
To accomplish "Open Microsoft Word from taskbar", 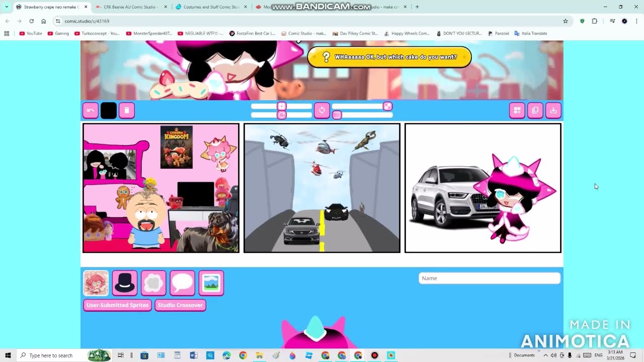I will pos(194,355).
